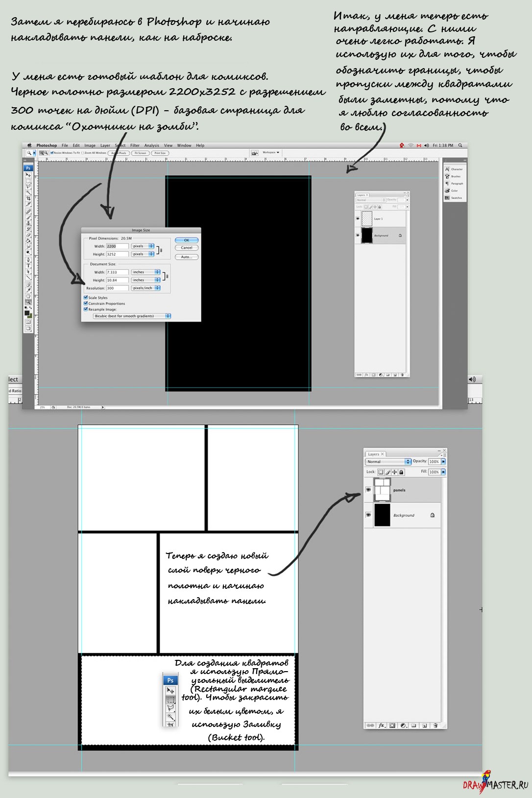This screenshot has width=532, height=798.
Task: Hide Background layer in the lower Layers panel
Action: point(368,515)
